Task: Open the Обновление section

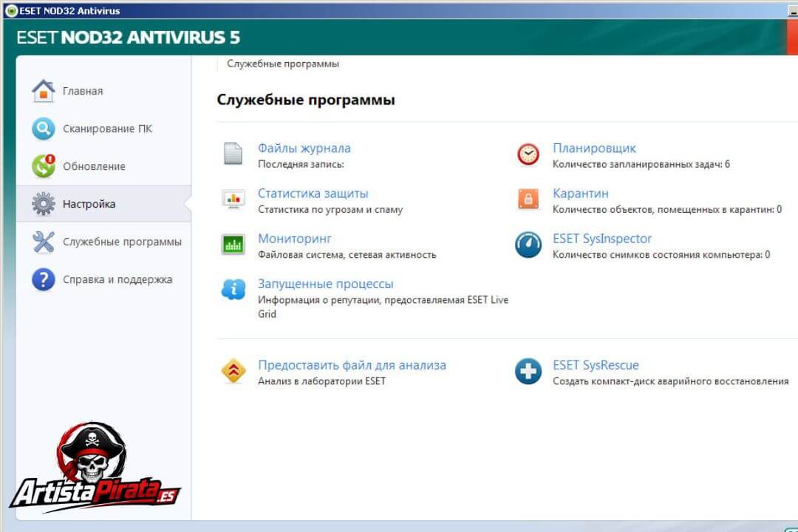Action: [x=94, y=166]
